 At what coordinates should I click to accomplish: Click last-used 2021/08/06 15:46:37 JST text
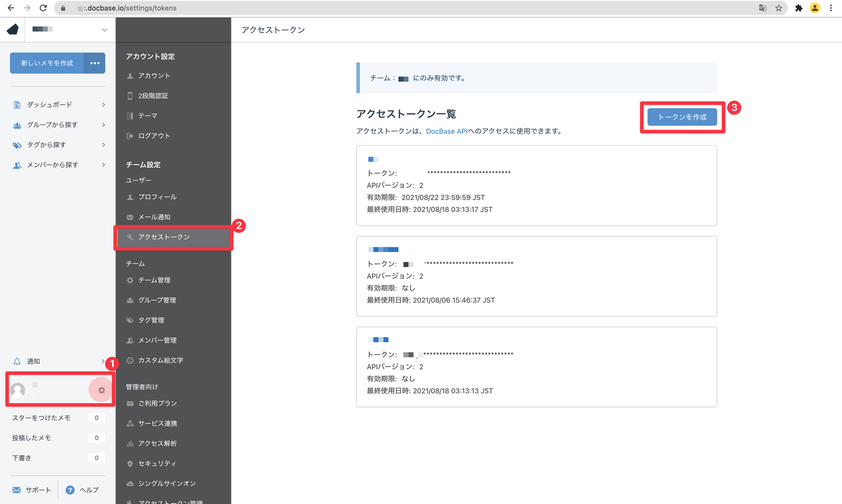[x=453, y=300]
